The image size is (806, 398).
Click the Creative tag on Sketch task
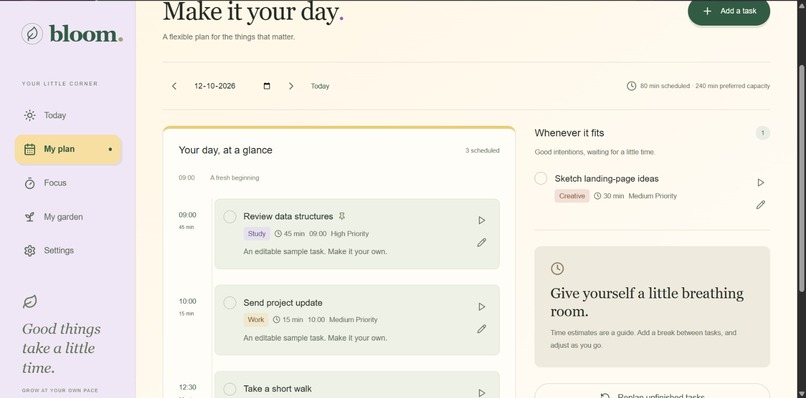click(x=572, y=196)
